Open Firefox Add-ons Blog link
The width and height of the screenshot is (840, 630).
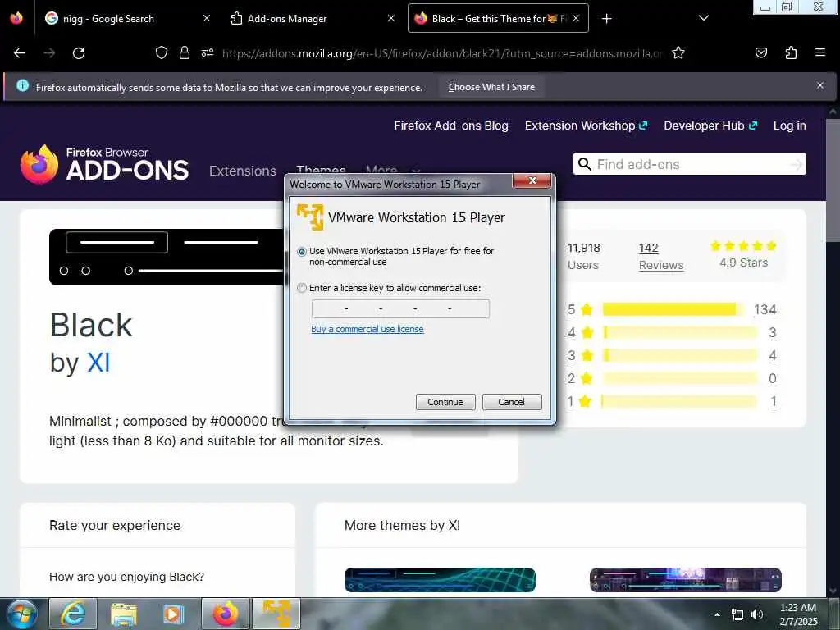[451, 126]
